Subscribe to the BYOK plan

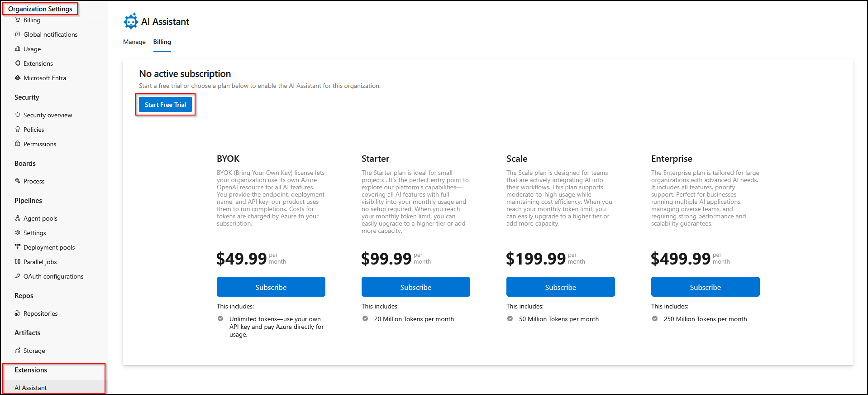click(271, 287)
